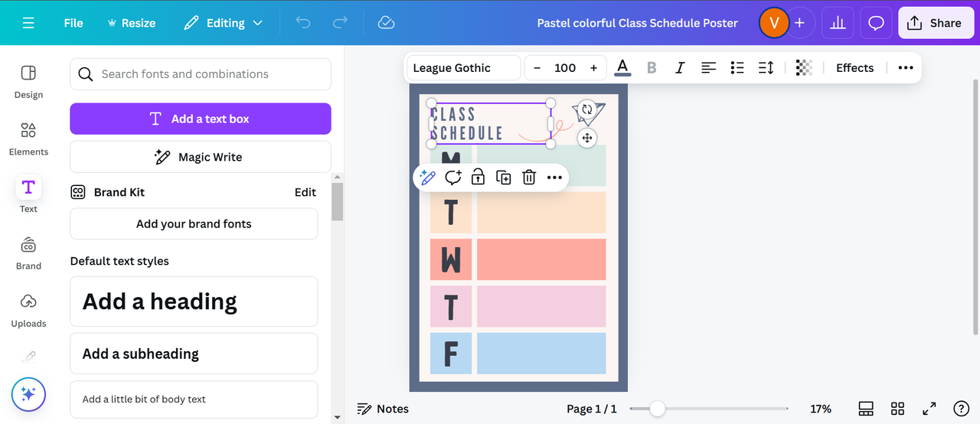Toggle bold formatting
Image resolution: width=980 pixels, height=424 pixels.
[x=652, y=67]
